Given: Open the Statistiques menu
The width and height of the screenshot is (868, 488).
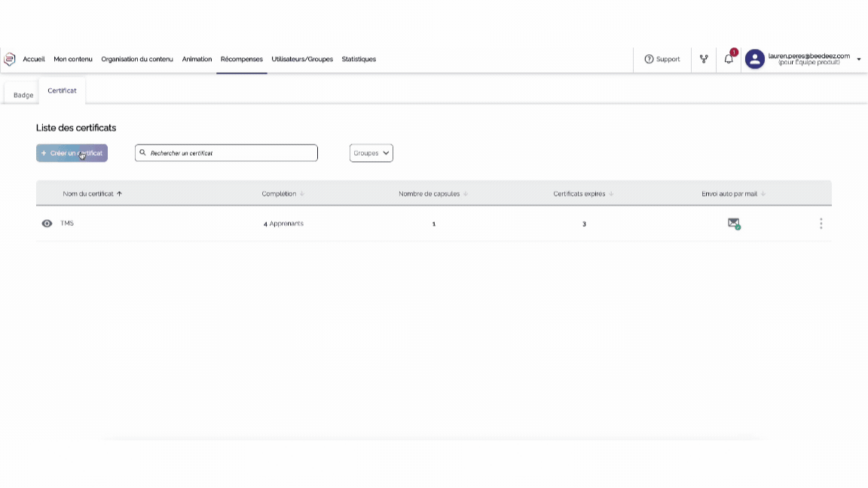Looking at the screenshot, I should tap(359, 59).
